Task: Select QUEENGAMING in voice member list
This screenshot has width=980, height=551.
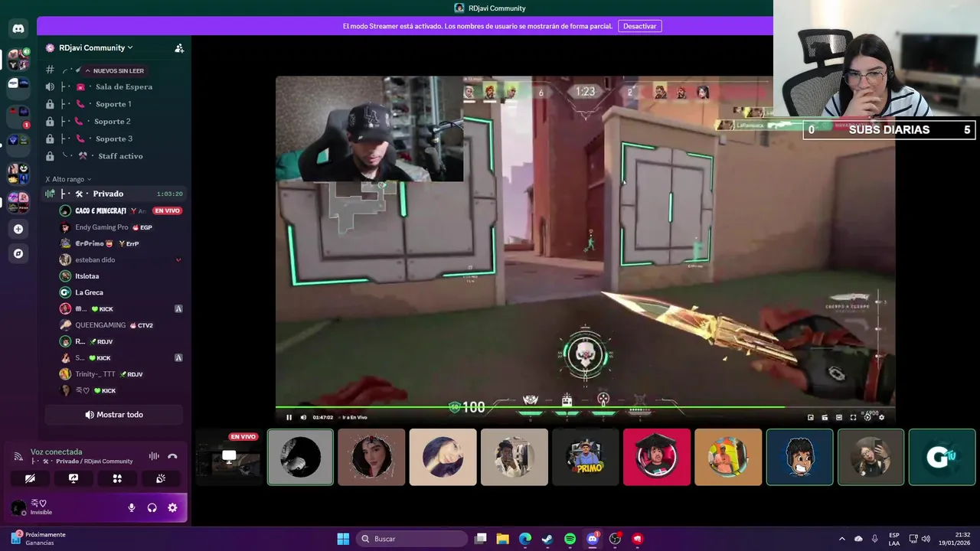Action: [121, 325]
